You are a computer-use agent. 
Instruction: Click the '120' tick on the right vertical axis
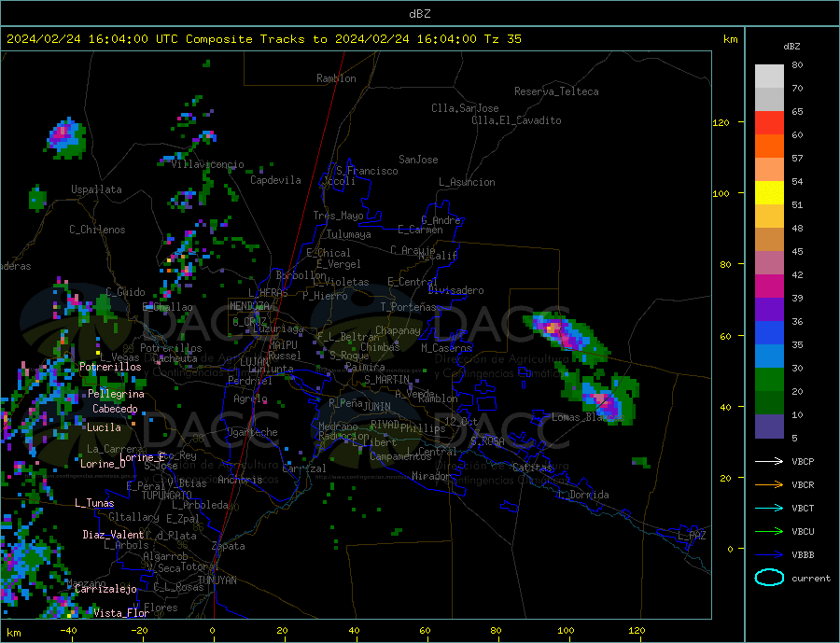click(721, 122)
